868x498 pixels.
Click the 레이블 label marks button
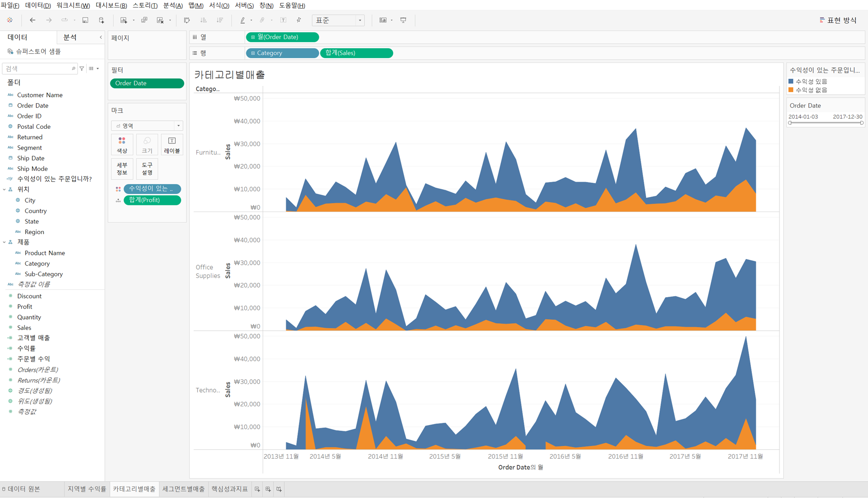tap(172, 145)
